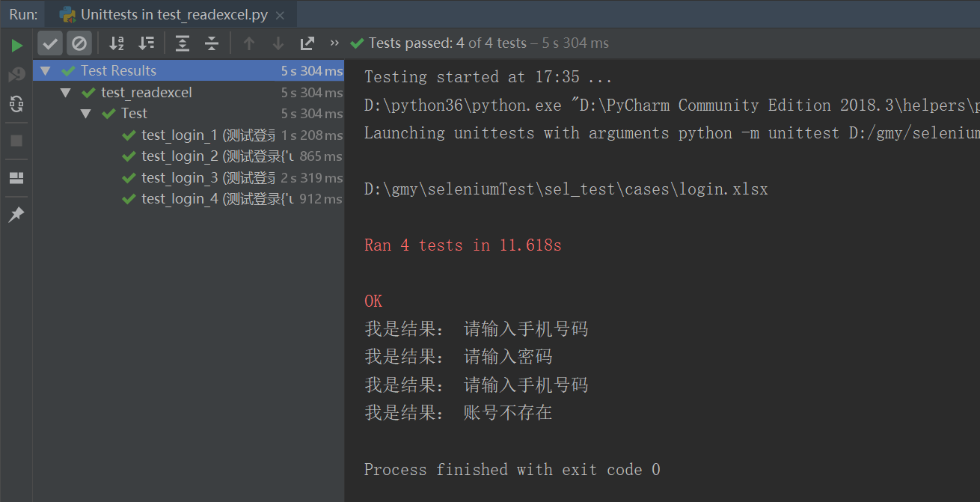
Task: Click the Toggle auto-test icon
Action: pos(16,104)
